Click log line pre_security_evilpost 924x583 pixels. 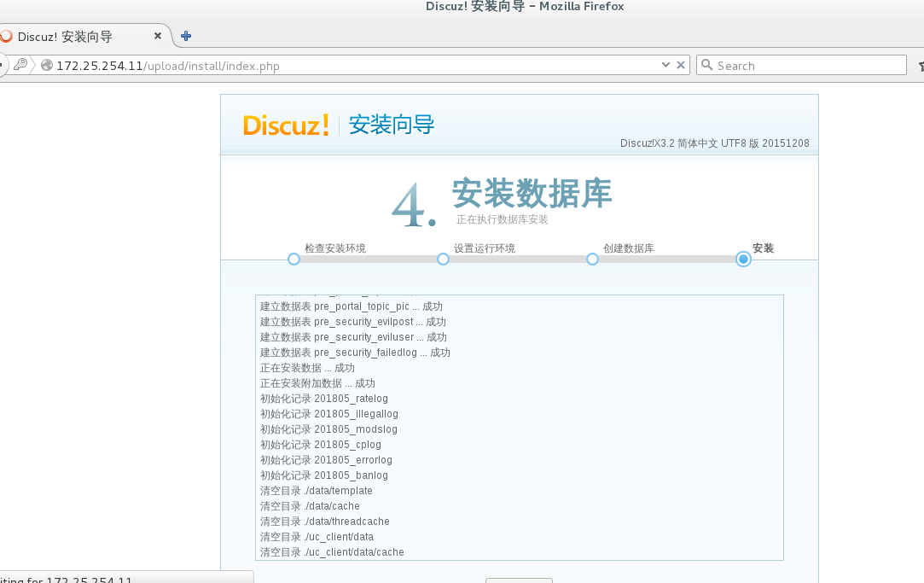click(353, 322)
